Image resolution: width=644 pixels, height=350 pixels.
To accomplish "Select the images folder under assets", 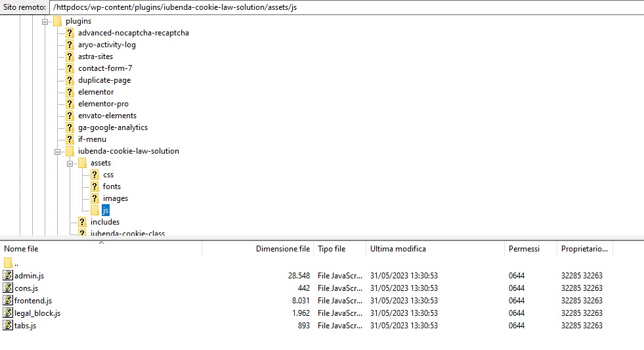I will pos(116,198).
